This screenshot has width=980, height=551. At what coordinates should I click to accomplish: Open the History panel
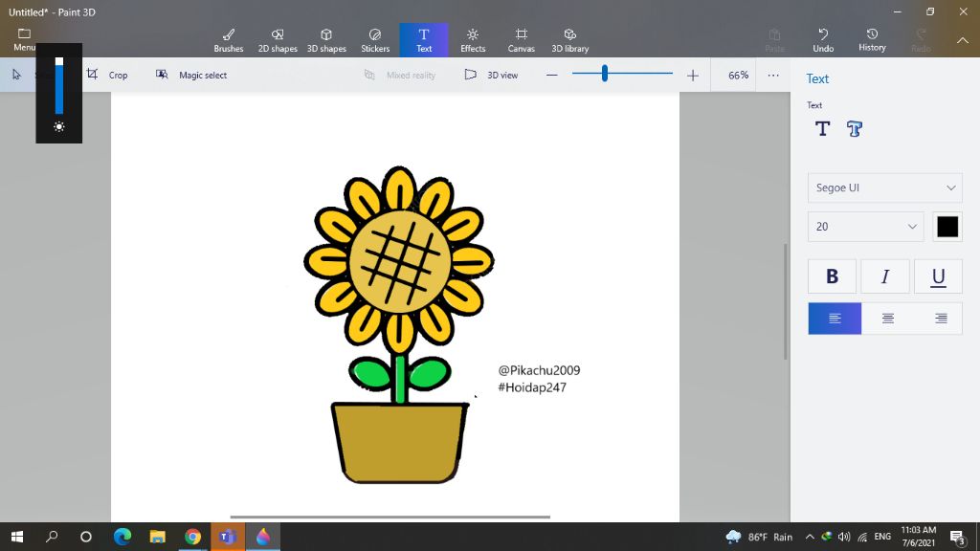(x=872, y=40)
